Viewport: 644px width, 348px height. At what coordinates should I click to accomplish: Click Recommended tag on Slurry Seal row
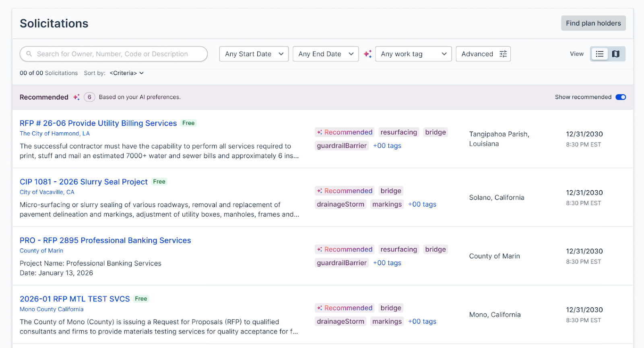[345, 191]
